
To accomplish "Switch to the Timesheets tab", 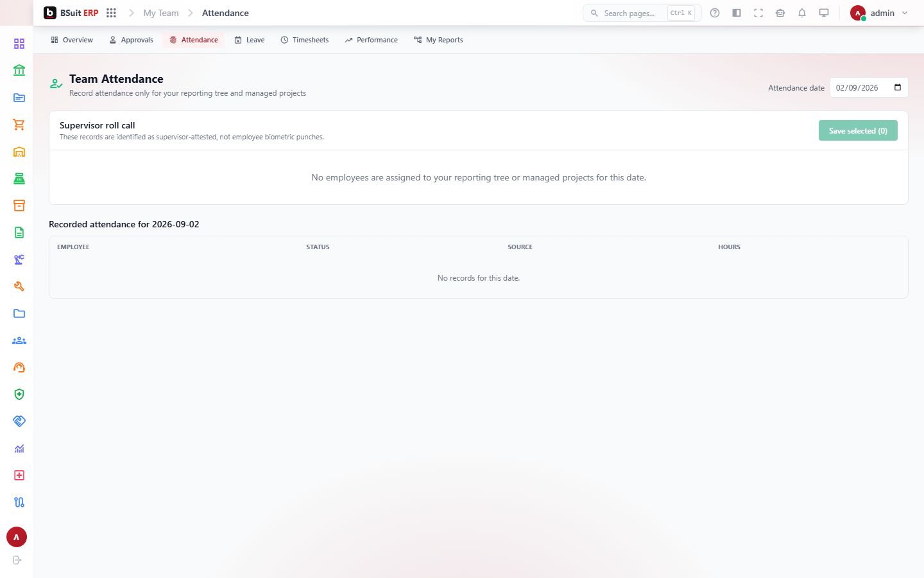I will point(305,40).
